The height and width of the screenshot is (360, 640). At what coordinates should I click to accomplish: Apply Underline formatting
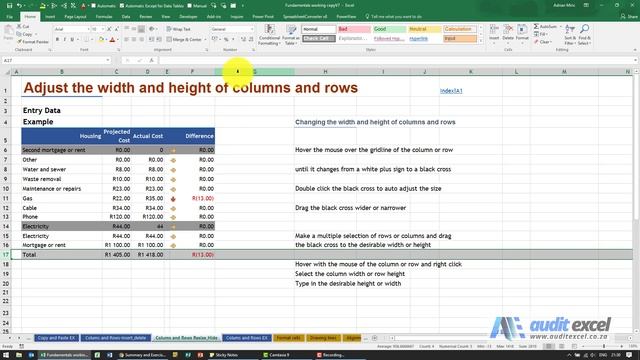[72, 40]
